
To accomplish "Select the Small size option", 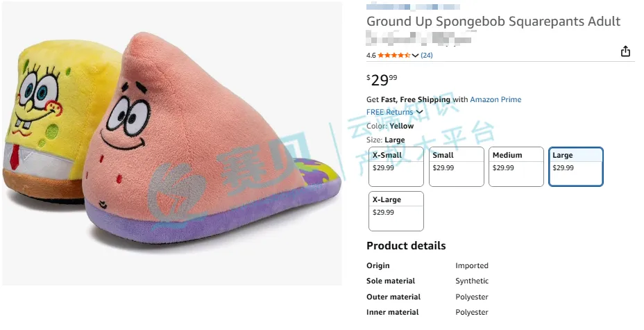I will point(456,167).
